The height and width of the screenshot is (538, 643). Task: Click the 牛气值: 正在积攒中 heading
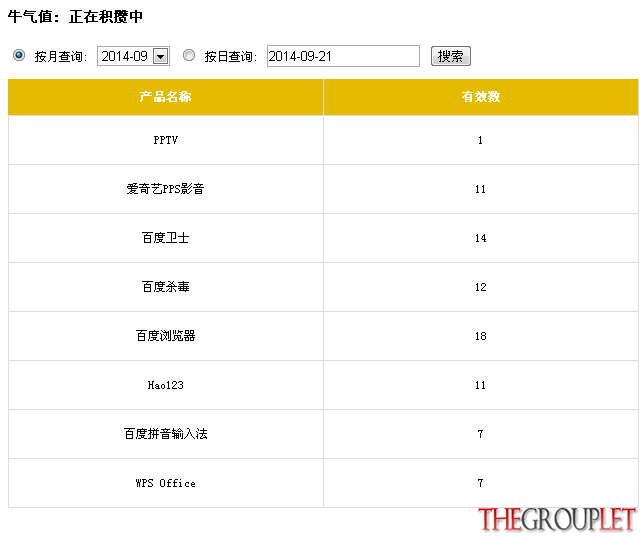pyautogui.click(x=75, y=17)
